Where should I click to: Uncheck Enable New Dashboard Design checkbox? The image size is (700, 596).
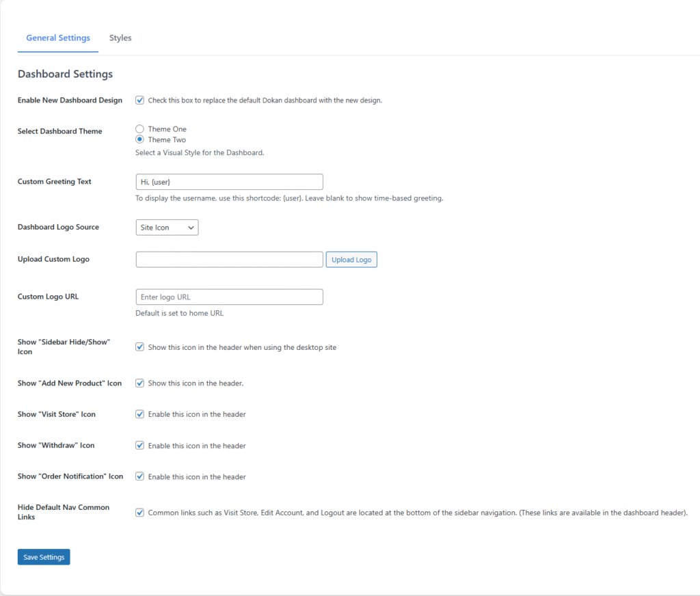click(x=140, y=100)
